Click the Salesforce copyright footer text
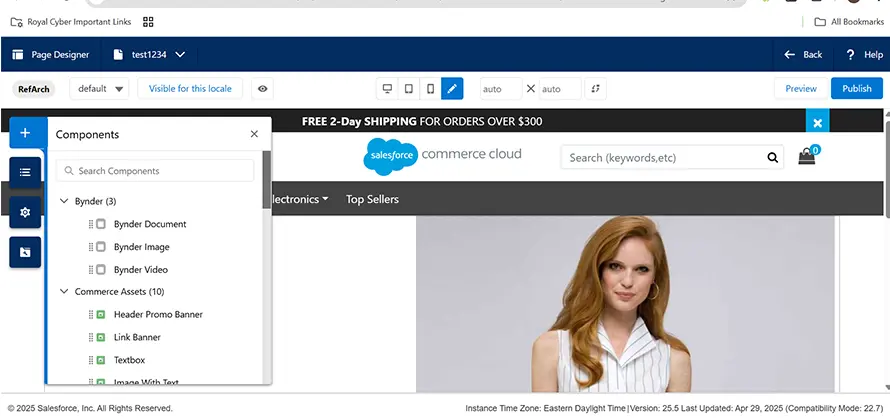Screen dimensions: 890x420 [90, 408]
